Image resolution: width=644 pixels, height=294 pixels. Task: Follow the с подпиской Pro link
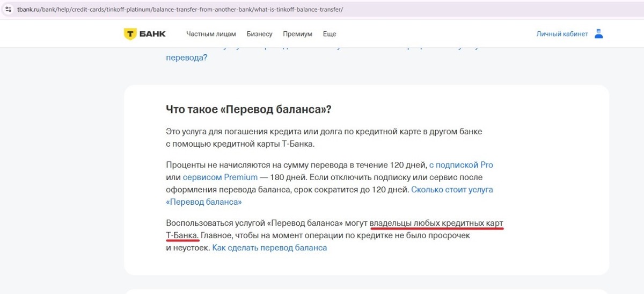click(461, 164)
